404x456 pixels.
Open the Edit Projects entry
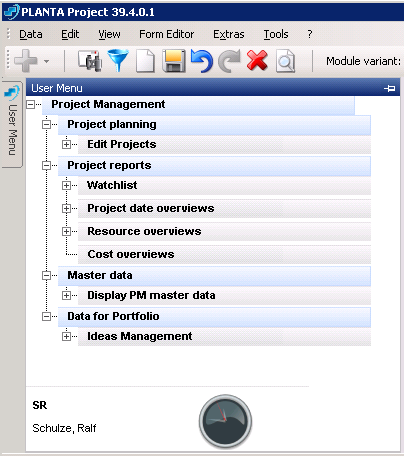[x=224, y=145]
